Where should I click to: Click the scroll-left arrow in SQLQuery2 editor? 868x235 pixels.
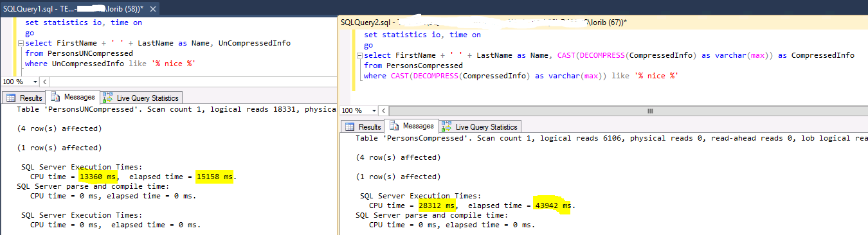(383, 110)
